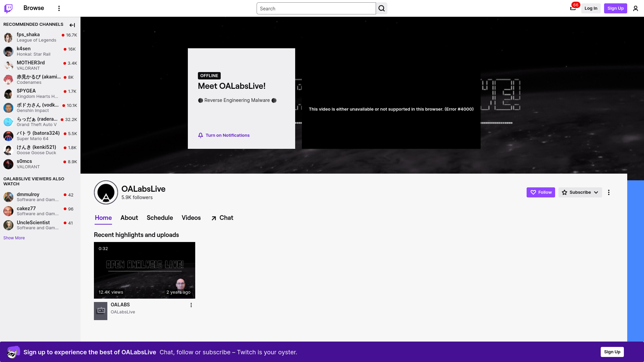Click the OALABS video thumbnail
This screenshot has height=362, width=644.
pyautogui.click(x=145, y=269)
